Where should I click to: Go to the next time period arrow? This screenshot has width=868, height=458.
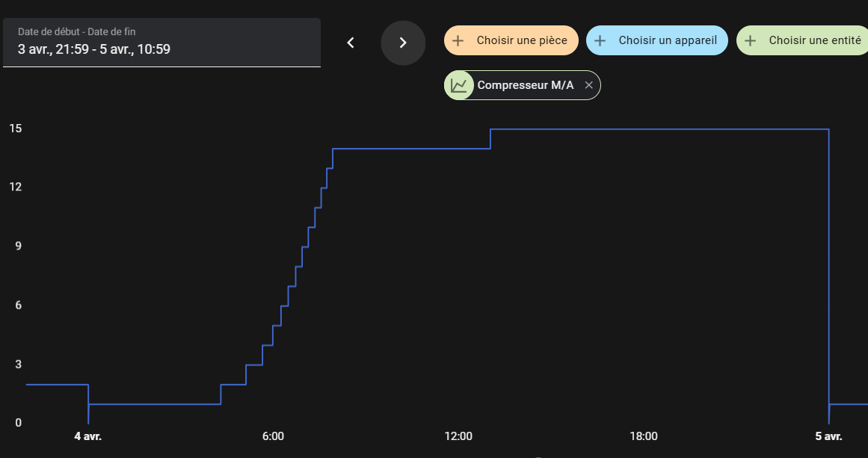point(403,43)
